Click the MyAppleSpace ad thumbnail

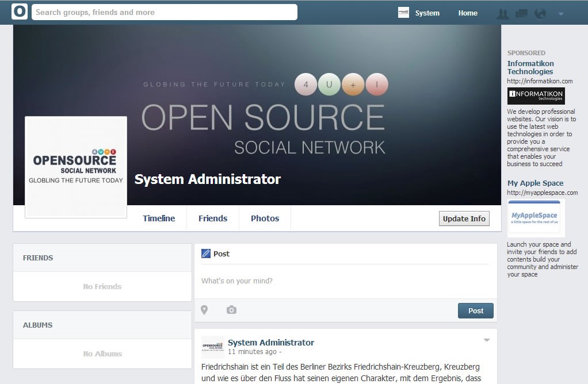(534, 218)
